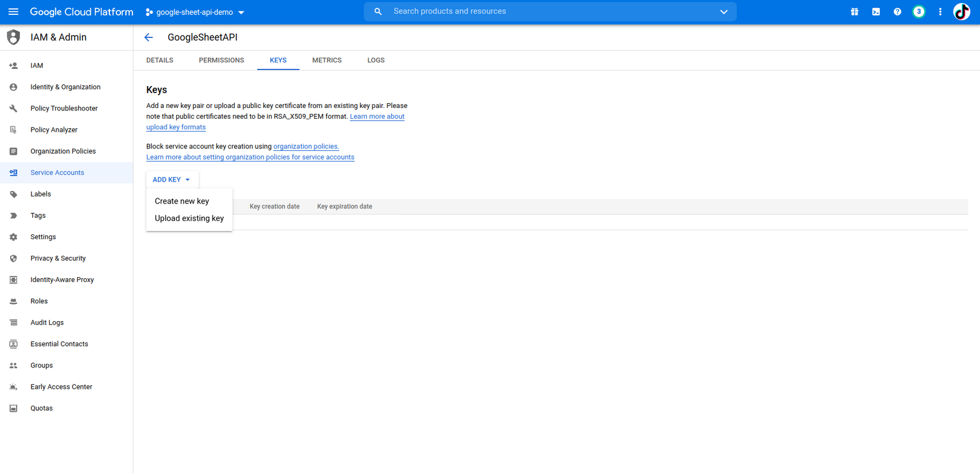Click the Google Cloud Platform logo text

(81, 12)
